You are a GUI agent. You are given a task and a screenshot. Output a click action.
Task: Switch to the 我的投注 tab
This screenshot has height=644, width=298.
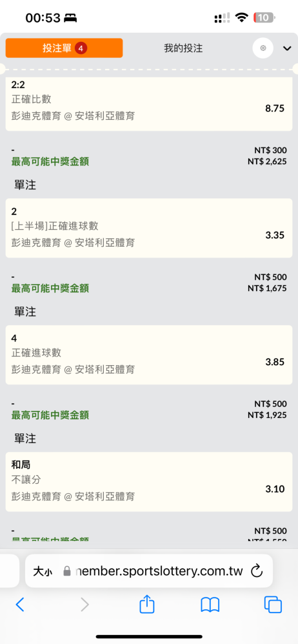(x=183, y=48)
